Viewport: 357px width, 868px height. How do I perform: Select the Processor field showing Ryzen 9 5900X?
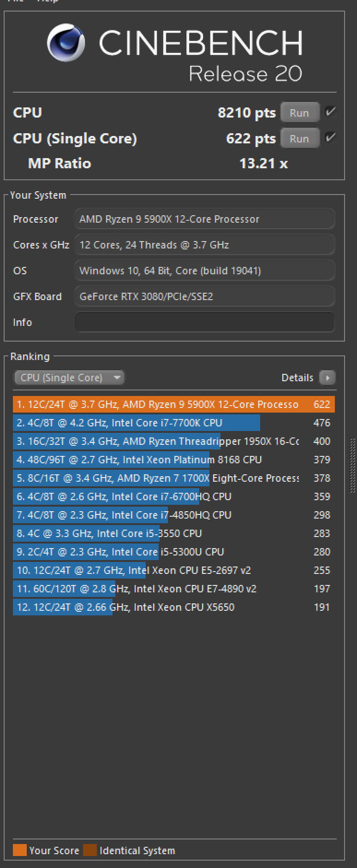click(x=204, y=219)
